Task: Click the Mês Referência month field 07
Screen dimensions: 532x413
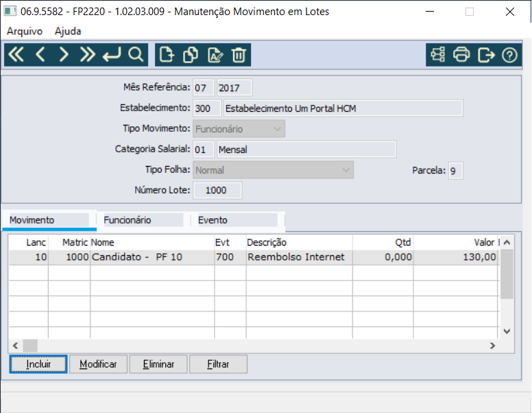Action: pos(204,88)
